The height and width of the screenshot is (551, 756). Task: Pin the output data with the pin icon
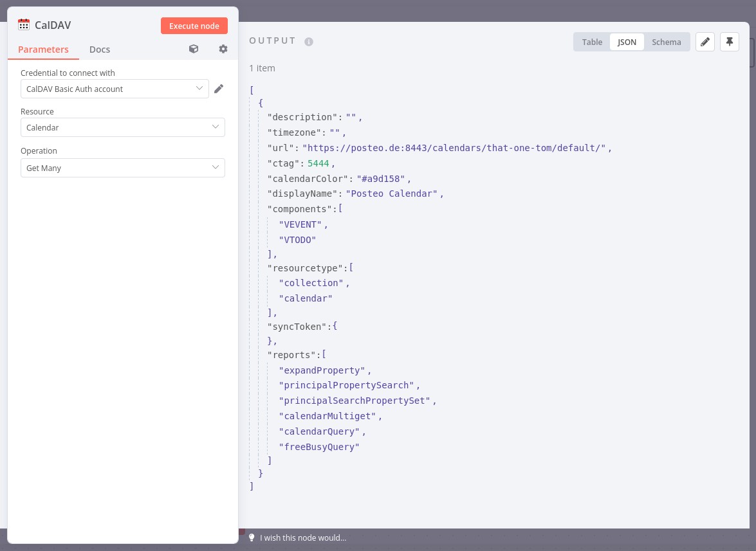tap(730, 42)
